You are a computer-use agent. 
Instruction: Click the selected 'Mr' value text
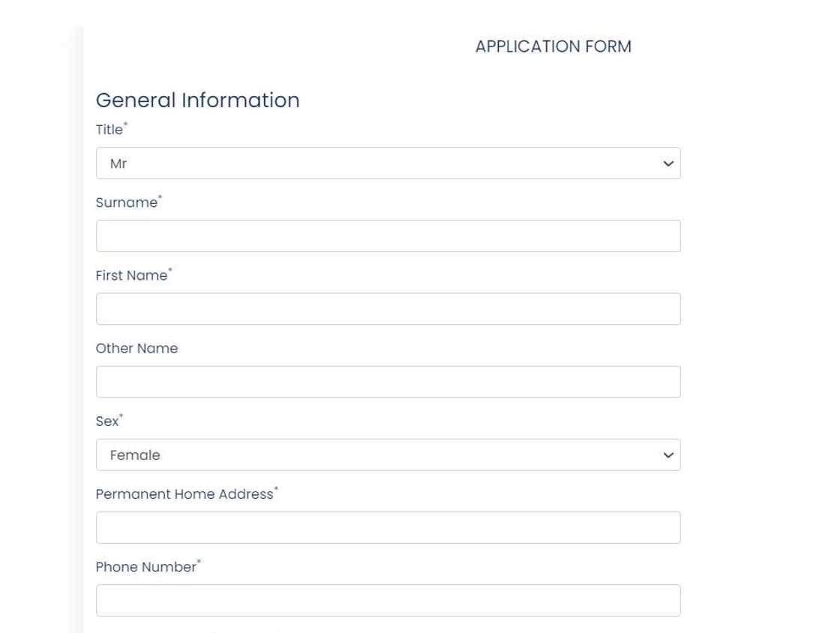click(118, 163)
